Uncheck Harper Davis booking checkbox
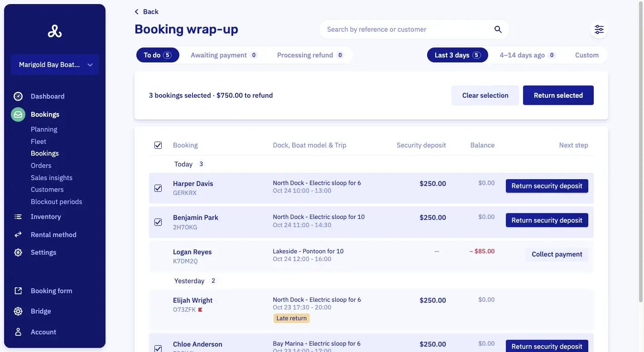This screenshot has height=352, width=644. pos(158,188)
